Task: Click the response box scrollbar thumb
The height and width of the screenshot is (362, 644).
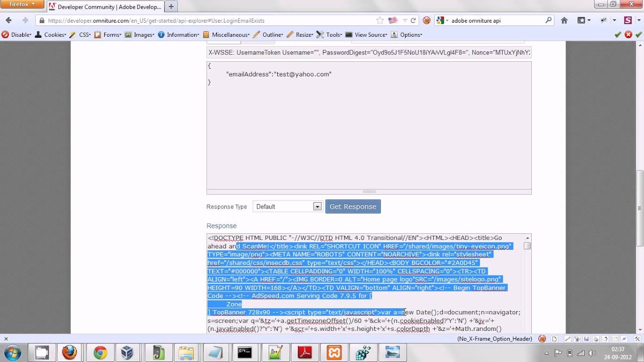Action: [527, 246]
